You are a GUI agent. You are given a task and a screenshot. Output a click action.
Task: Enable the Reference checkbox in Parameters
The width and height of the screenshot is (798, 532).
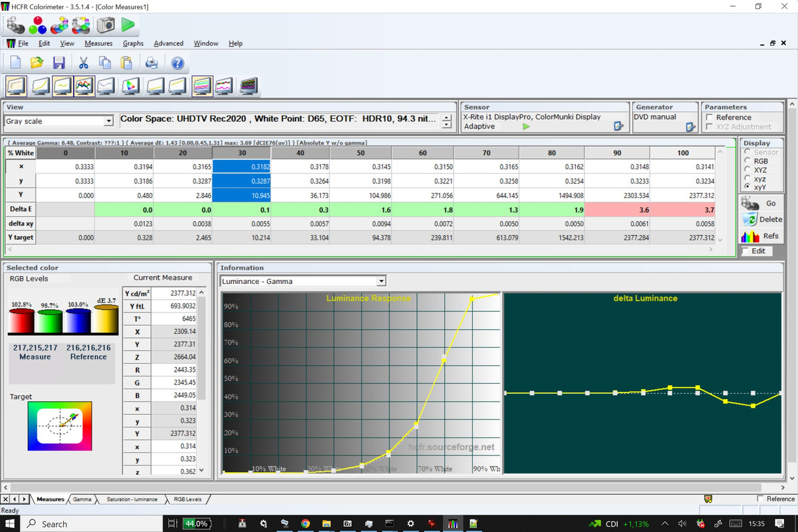coord(710,117)
